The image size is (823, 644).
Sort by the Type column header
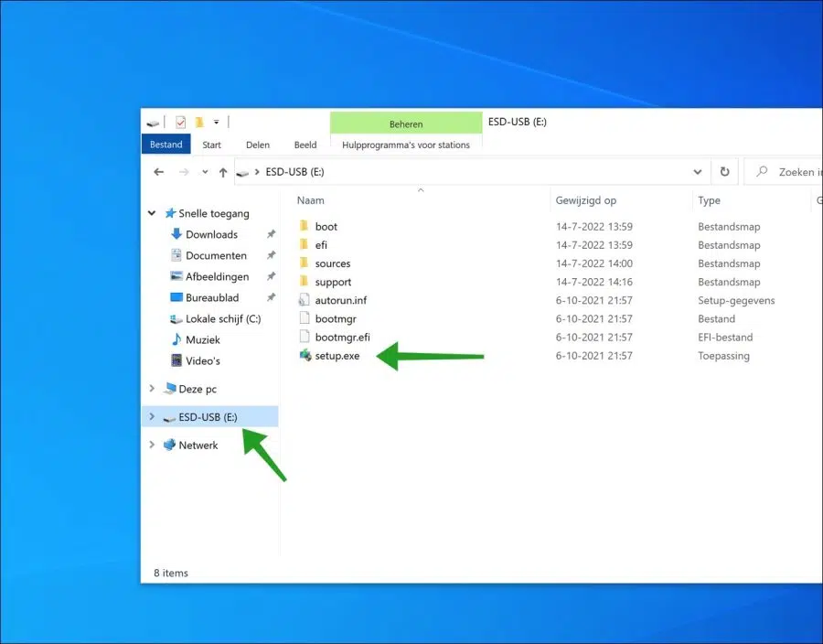[709, 200]
